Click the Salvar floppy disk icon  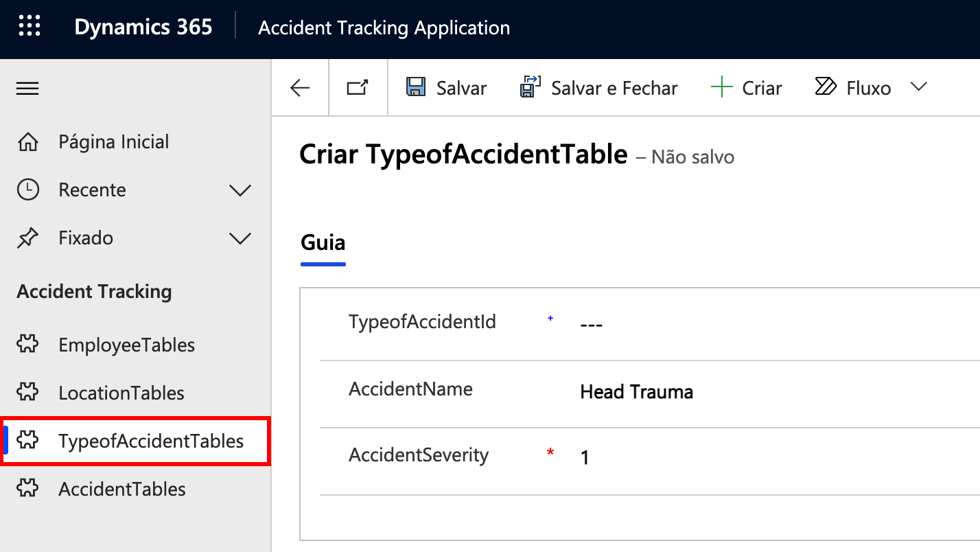point(415,88)
